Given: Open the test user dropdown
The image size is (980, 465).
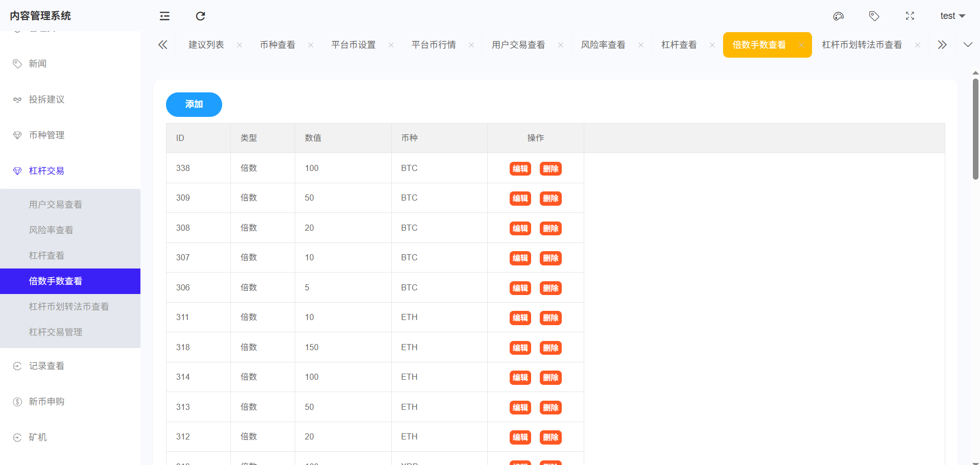Looking at the screenshot, I should [x=952, y=16].
